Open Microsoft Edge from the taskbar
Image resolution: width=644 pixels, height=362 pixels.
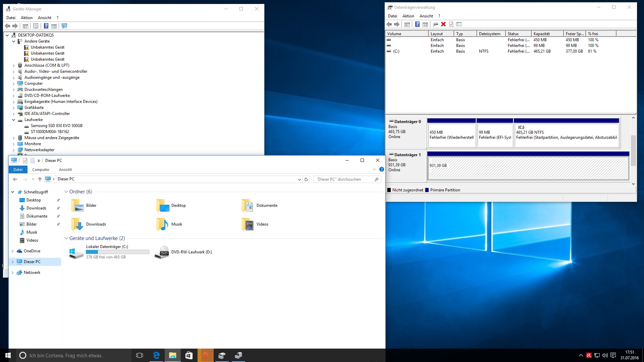(156, 355)
